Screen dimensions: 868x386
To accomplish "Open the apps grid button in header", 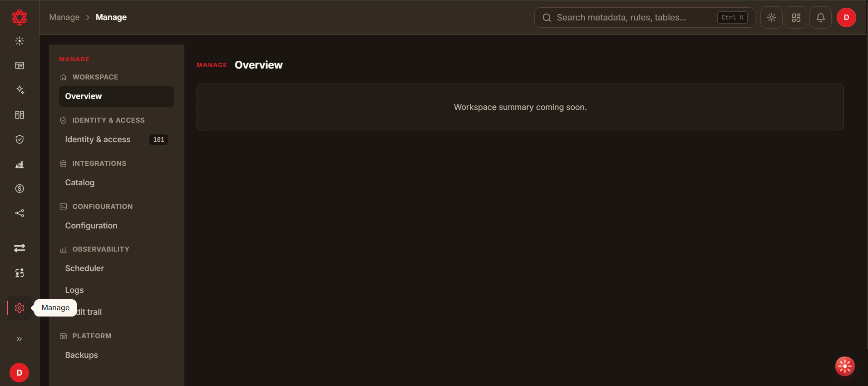I will click(x=796, y=18).
